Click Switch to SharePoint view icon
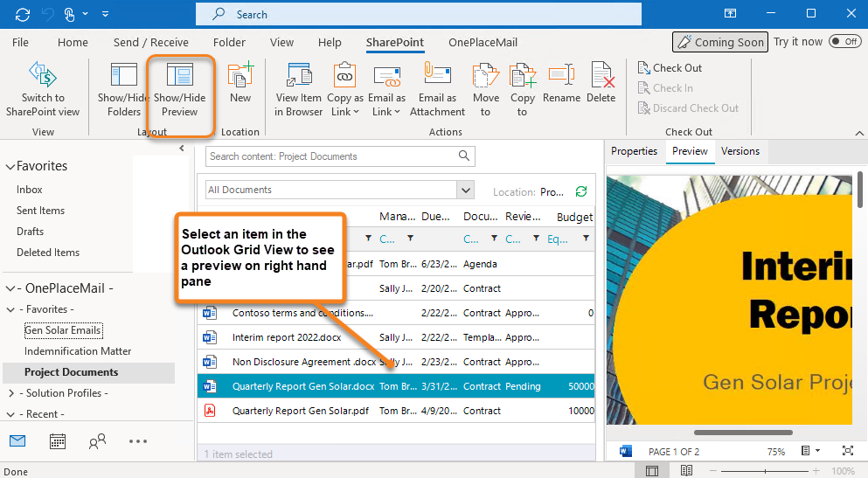 (43, 74)
